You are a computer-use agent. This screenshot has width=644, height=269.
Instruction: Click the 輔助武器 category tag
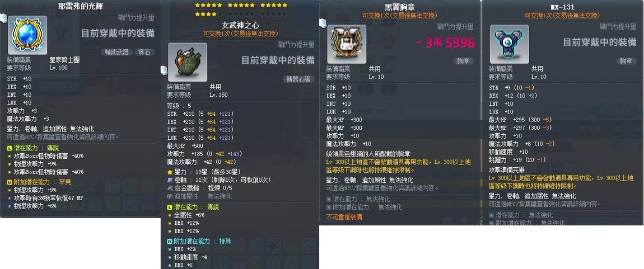tap(116, 52)
